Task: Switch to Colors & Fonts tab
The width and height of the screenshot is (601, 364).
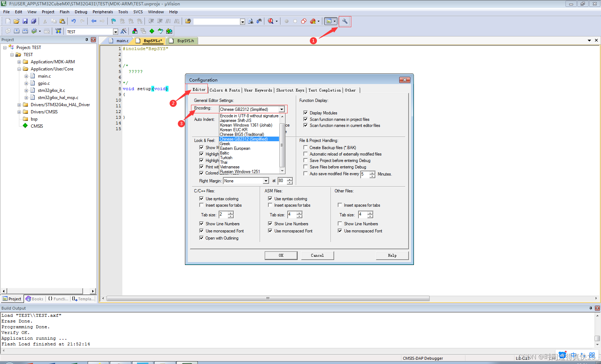Action: click(x=225, y=90)
